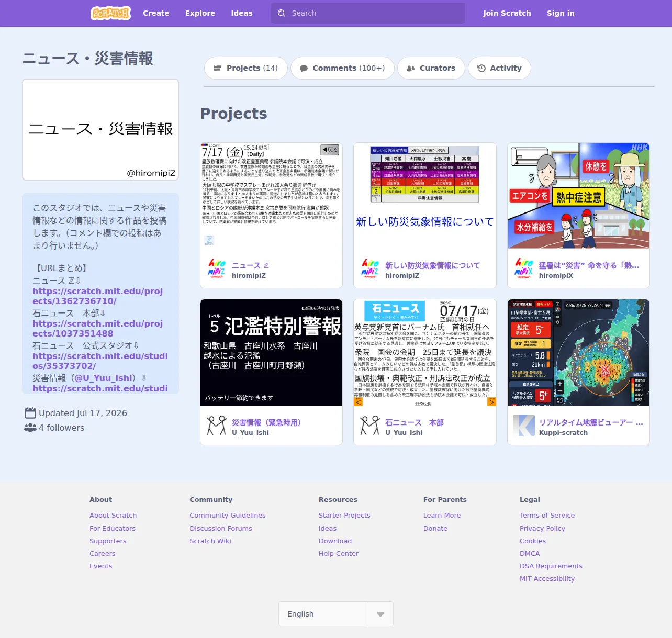The height and width of the screenshot is (638, 672).
Task: Open hiromipiZ avatar beside ニュース ℤ project
Action: [x=216, y=268]
